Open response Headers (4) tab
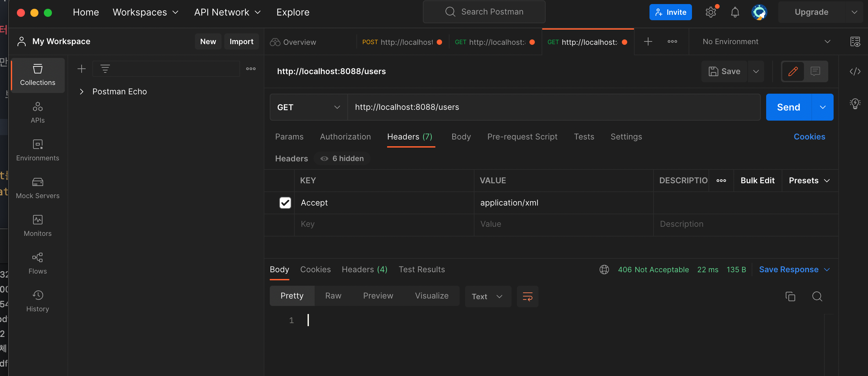 pyautogui.click(x=365, y=270)
